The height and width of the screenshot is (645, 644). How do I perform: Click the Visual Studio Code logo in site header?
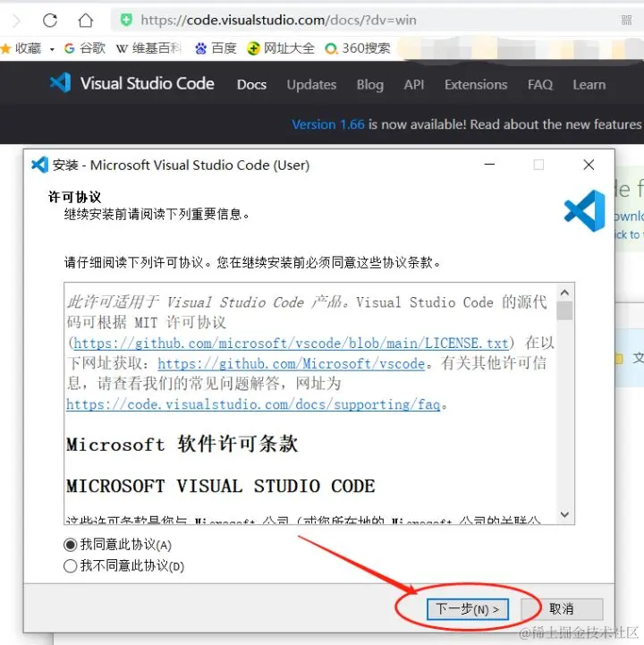pyautogui.click(x=132, y=83)
